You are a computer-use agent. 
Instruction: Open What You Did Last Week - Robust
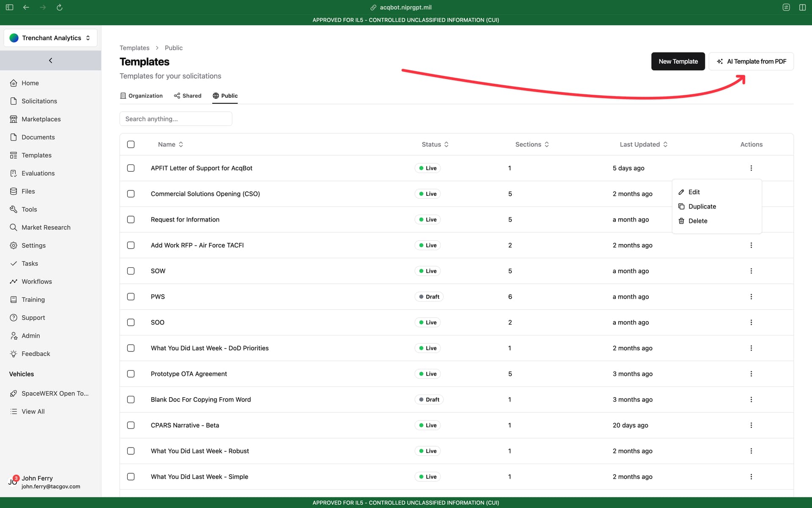[200, 451]
